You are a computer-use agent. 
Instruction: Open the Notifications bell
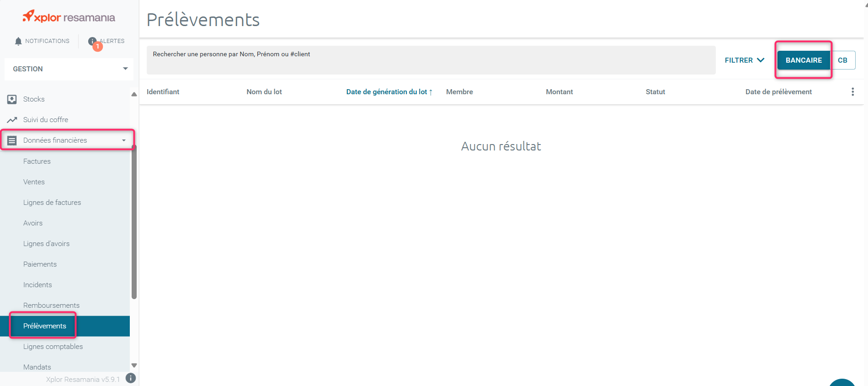(x=18, y=41)
